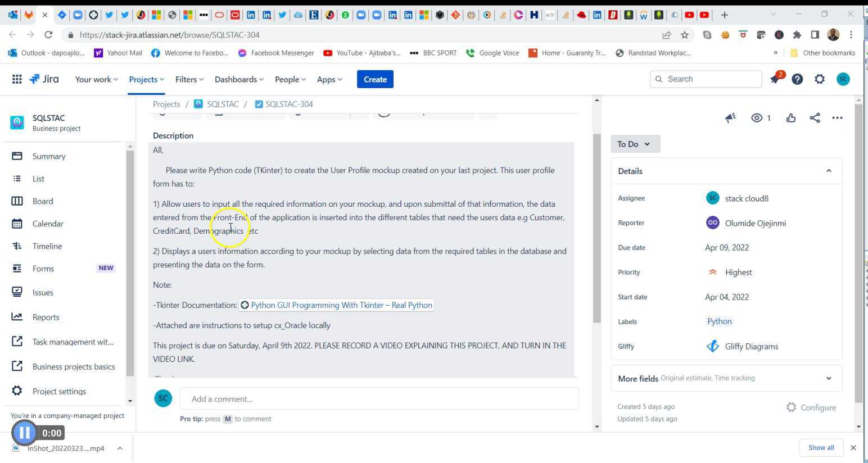Click the Forms sidebar icon
The height and width of the screenshot is (463, 868).
pyautogui.click(x=17, y=269)
